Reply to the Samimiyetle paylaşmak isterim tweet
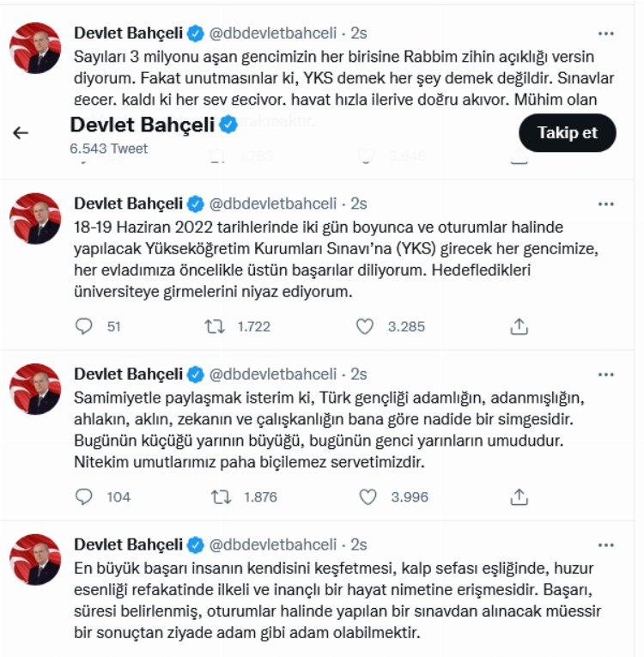The width and height of the screenshot is (644, 657). pos(84,496)
